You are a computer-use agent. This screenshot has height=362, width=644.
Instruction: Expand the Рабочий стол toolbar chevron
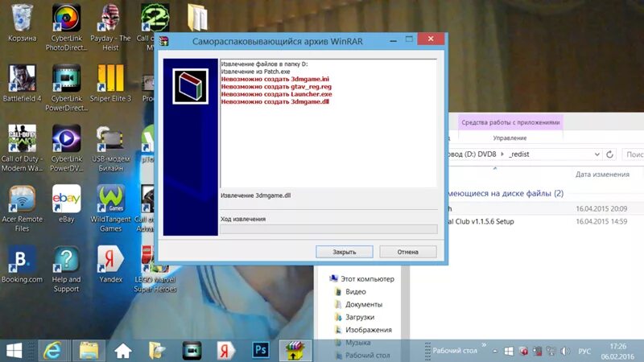click(x=484, y=346)
